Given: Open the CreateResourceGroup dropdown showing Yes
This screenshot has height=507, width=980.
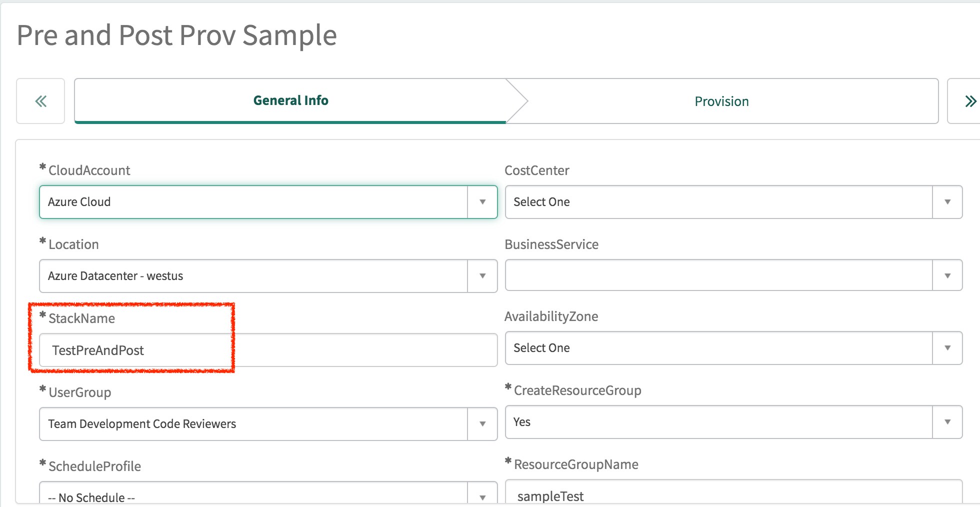Looking at the screenshot, I should point(947,421).
